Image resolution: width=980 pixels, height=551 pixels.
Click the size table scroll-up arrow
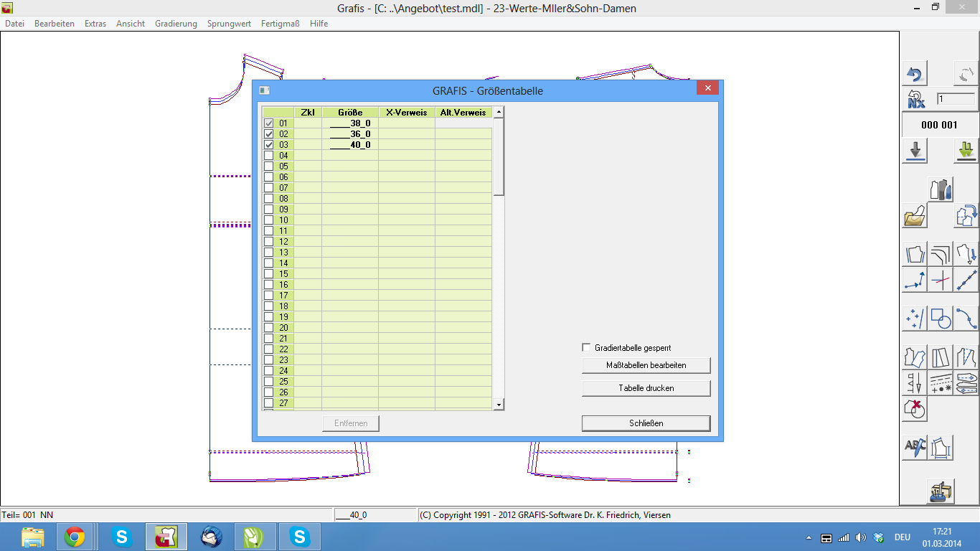499,112
